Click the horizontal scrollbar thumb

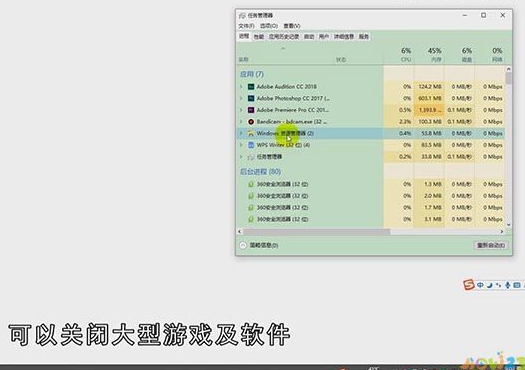[316, 232]
